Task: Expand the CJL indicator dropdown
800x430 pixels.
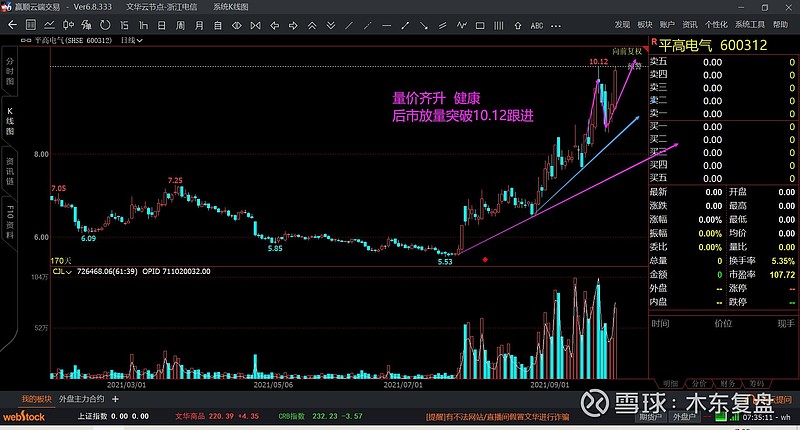Action: (62, 271)
